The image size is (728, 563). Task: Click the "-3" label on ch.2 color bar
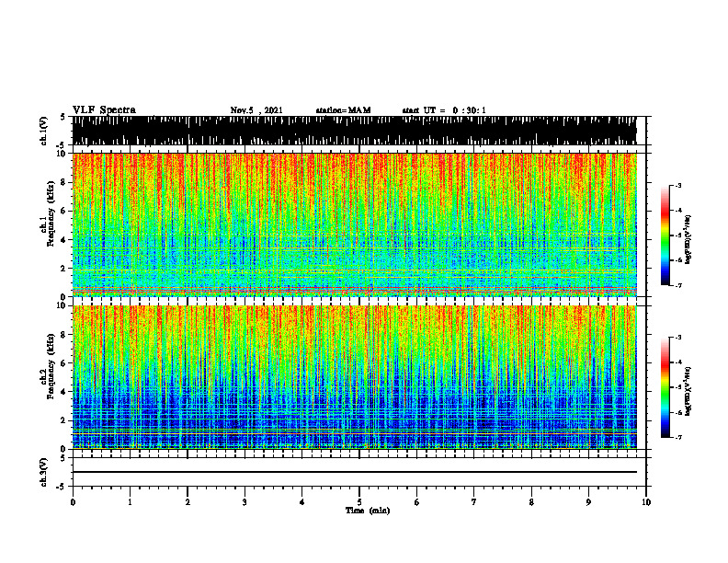point(678,338)
